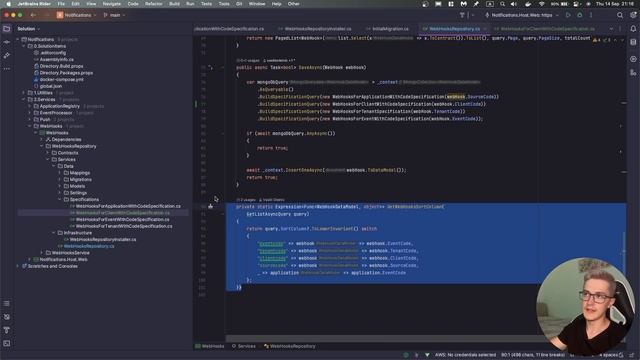Image resolution: width=640 pixels, height=360 pixels.
Task: Start debugging with the bug icon
Action: [580, 15]
